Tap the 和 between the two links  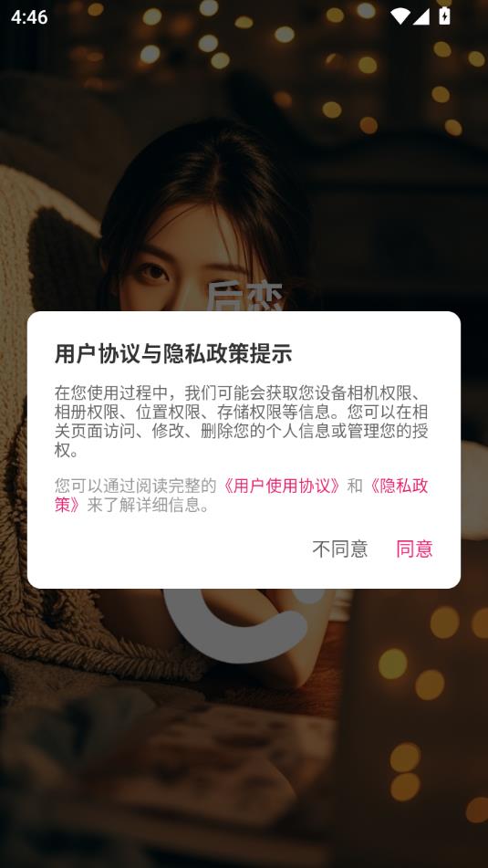[x=355, y=486]
